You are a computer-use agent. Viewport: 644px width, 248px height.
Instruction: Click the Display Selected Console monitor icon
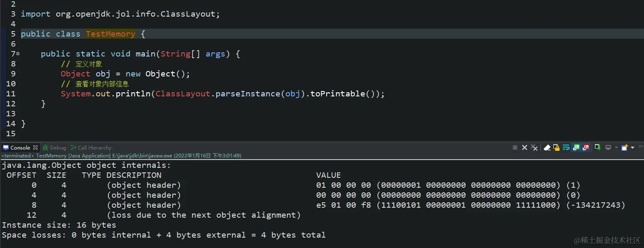pos(608,147)
